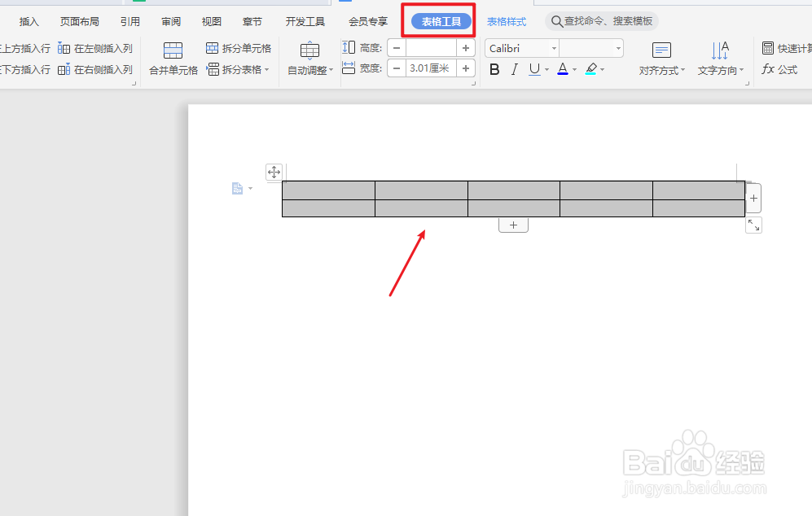Open the 公式 formula tool
The height and width of the screenshot is (516, 812).
point(782,69)
